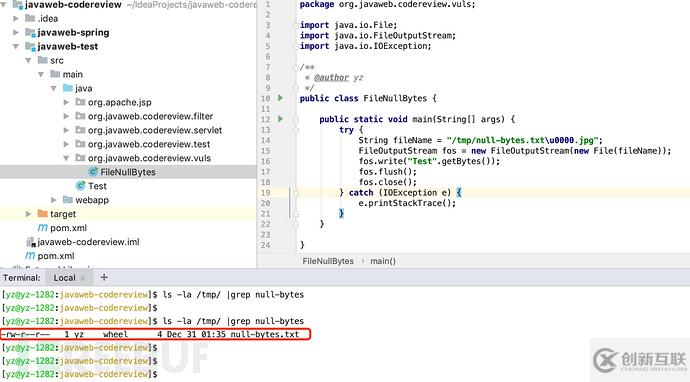
Task: Expand the org.javaweb.codereview.test package arrow
Action: pyautogui.click(x=66, y=144)
